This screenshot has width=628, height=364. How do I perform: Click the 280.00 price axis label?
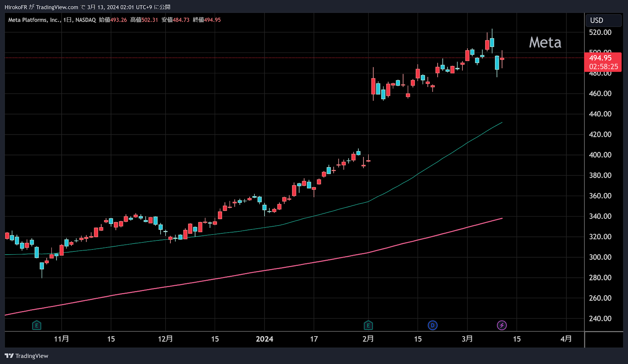[x=600, y=277]
